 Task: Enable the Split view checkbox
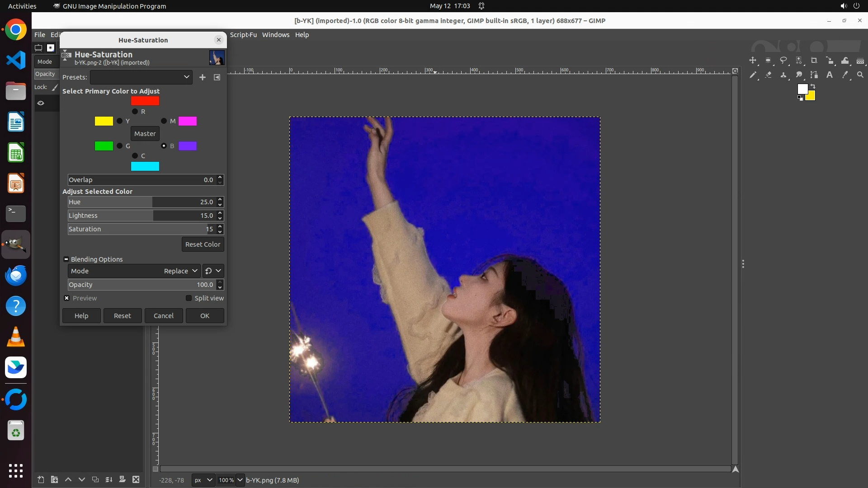(x=189, y=298)
